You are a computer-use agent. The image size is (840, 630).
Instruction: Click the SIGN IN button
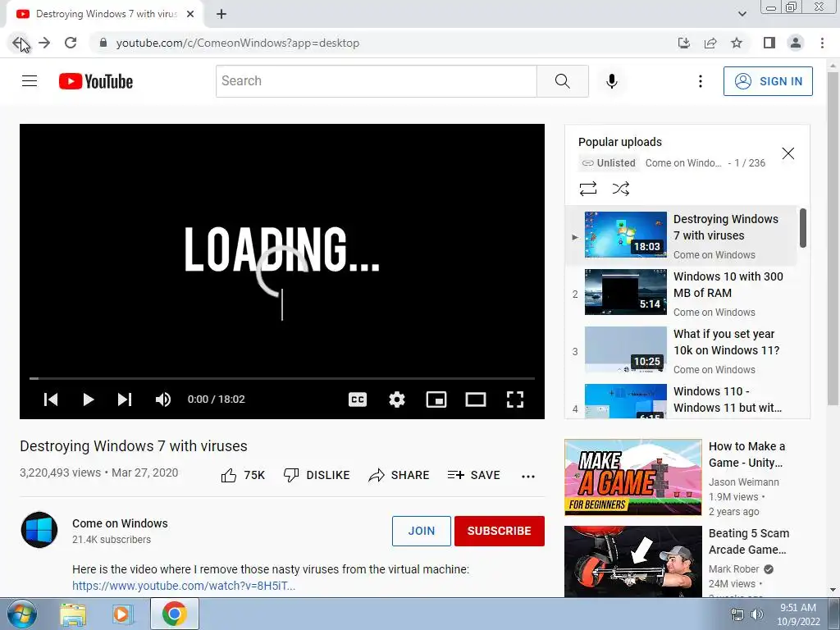[x=768, y=81]
